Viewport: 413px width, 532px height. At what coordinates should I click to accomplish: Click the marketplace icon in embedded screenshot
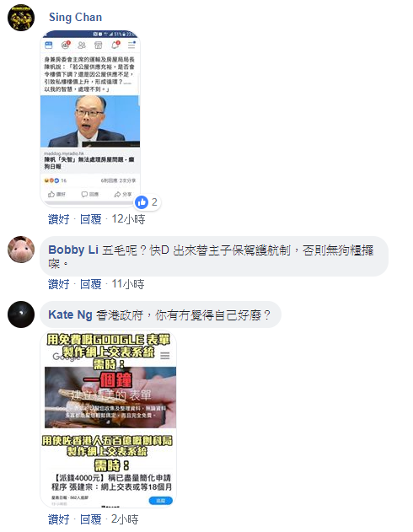(x=99, y=46)
